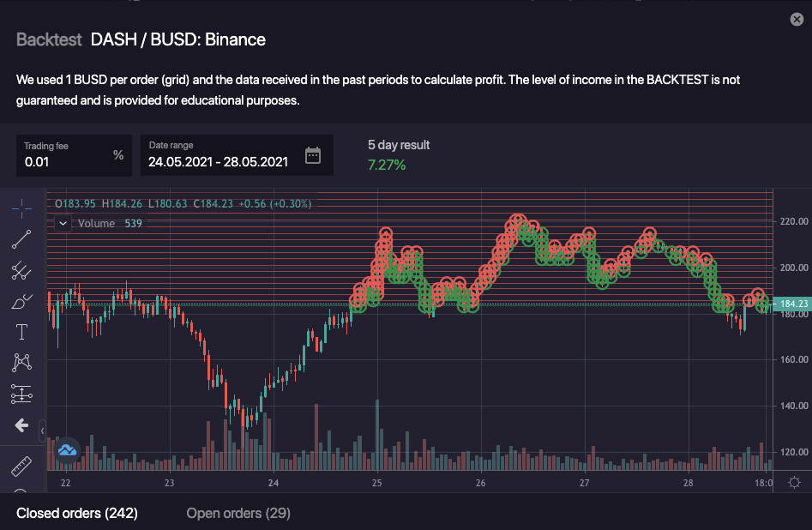The width and height of the screenshot is (812, 530).
Task: Select the trend line drawing tool
Action: [x=22, y=240]
